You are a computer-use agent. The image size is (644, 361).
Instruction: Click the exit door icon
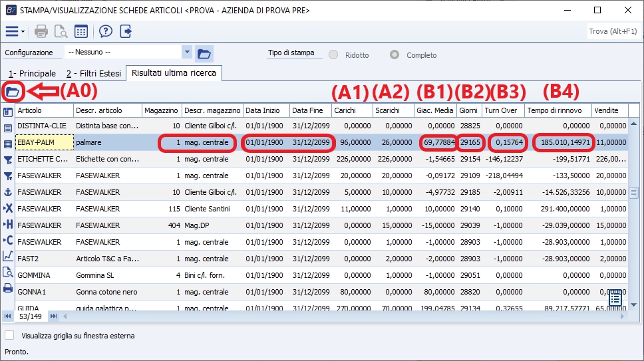click(126, 31)
